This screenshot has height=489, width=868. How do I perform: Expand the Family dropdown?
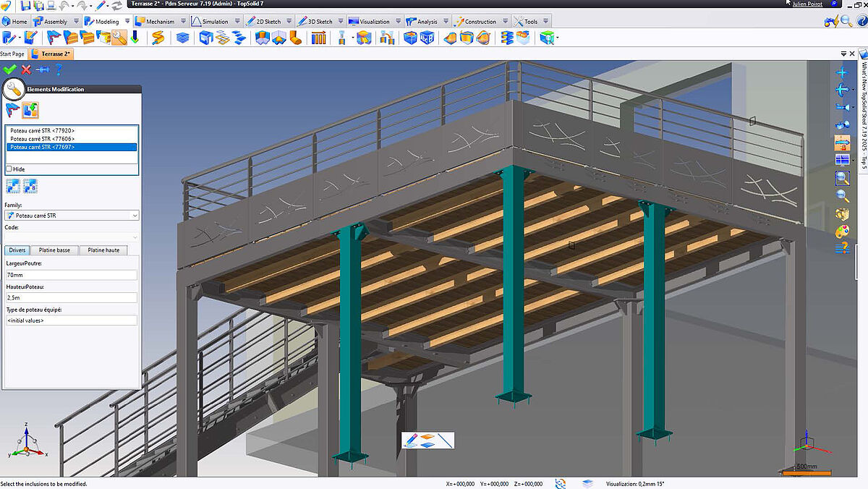(135, 216)
